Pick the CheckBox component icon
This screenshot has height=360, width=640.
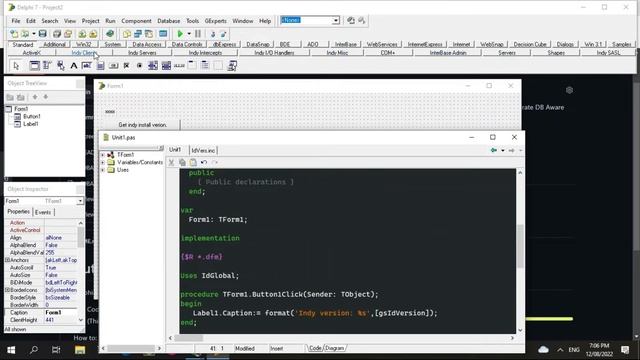(127, 65)
